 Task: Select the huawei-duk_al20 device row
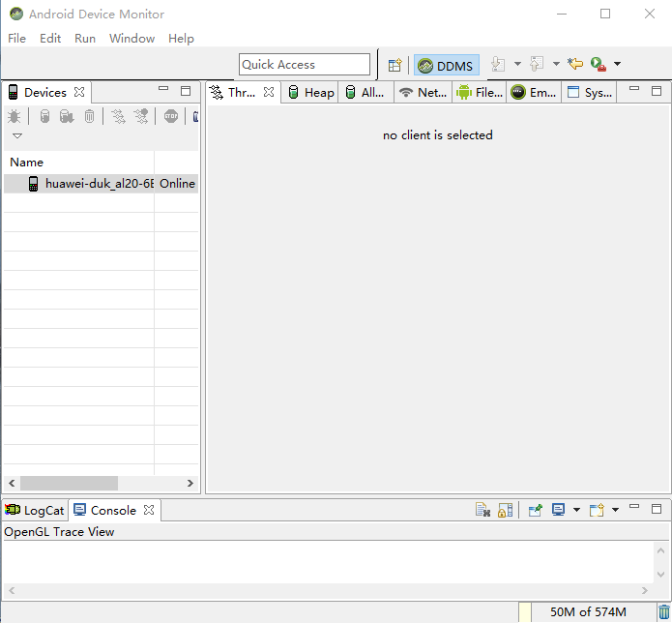[x=101, y=184]
